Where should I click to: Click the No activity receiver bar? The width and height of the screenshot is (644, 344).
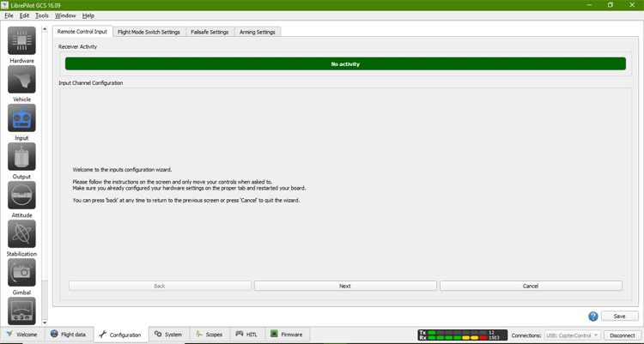click(345, 64)
